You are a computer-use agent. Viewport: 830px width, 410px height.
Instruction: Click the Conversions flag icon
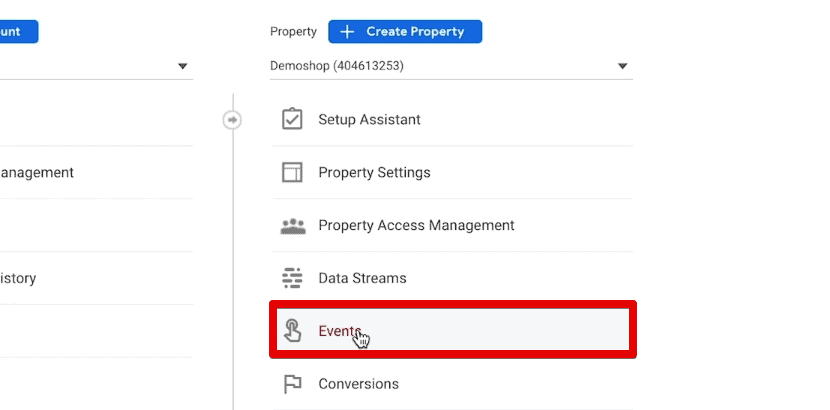[292, 384]
